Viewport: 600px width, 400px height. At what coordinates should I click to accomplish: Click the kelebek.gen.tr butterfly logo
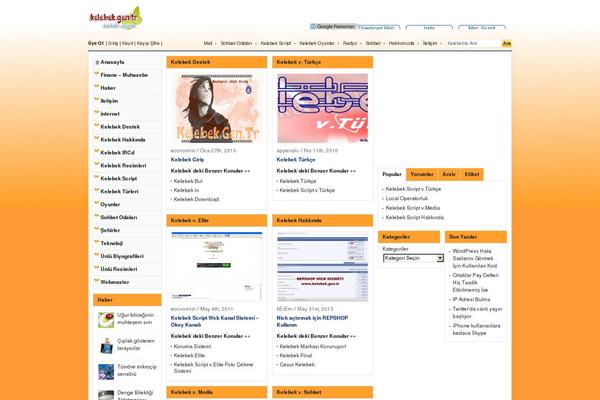point(116,19)
